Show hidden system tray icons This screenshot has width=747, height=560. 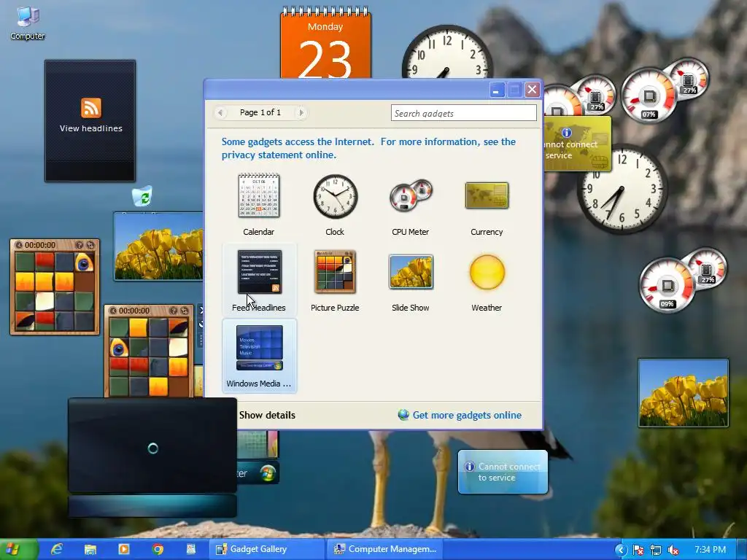[621, 550]
